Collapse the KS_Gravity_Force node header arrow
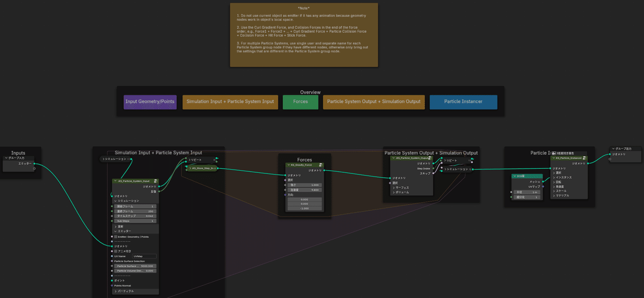The width and height of the screenshot is (644, 298). click(288, 165)
